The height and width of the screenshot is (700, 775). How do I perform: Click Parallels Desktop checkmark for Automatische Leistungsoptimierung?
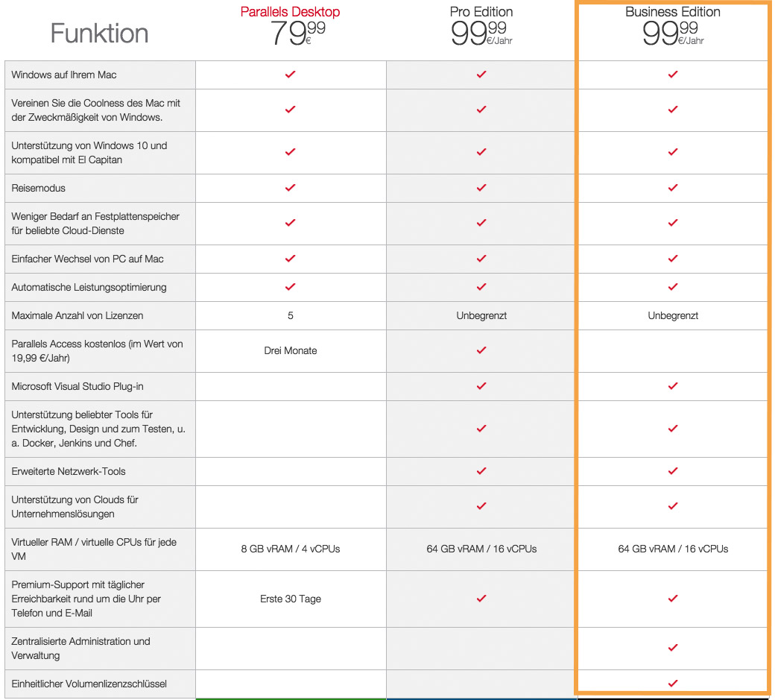[x=290, y=287]
